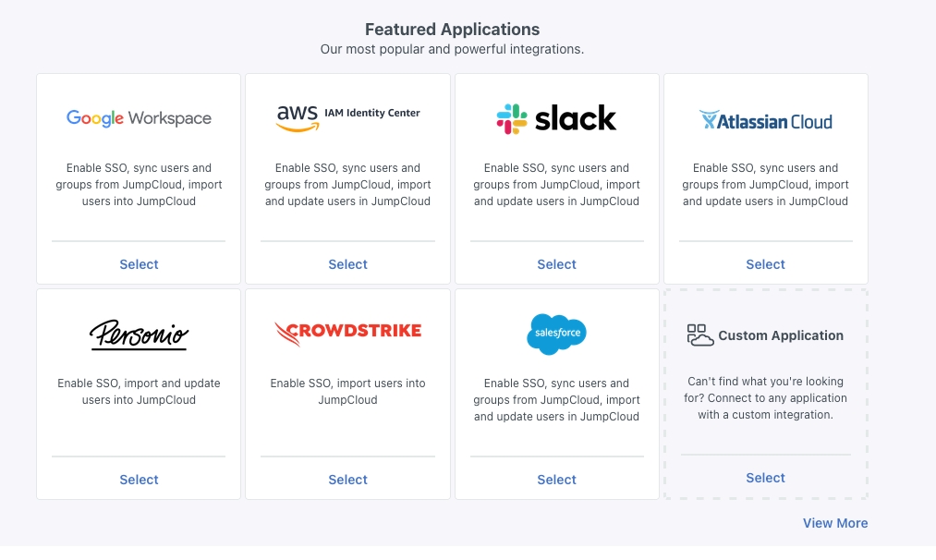This screenshot has height=560, width=936.
Task: Click the Custom Application icon
Action: (x=700, y=335)
